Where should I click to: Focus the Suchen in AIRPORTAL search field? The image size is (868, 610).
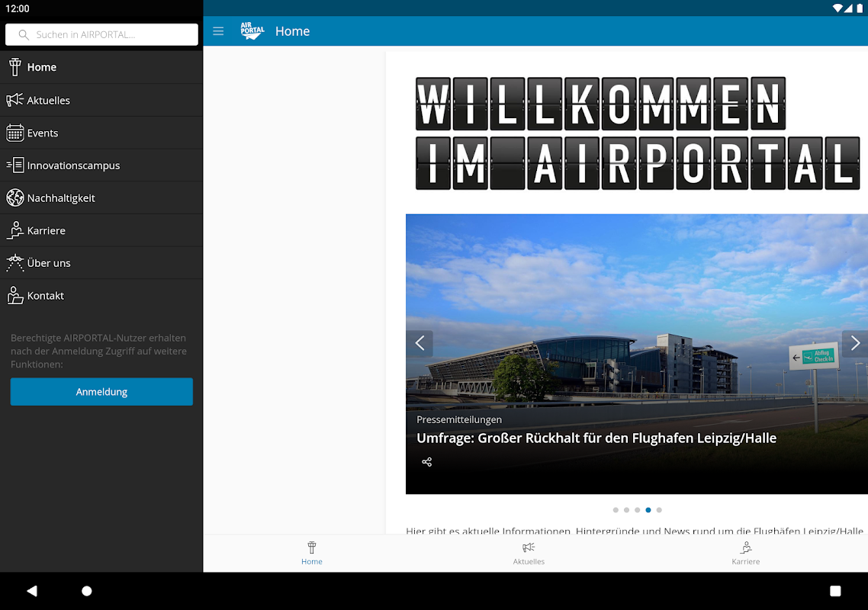pos(102,34)
